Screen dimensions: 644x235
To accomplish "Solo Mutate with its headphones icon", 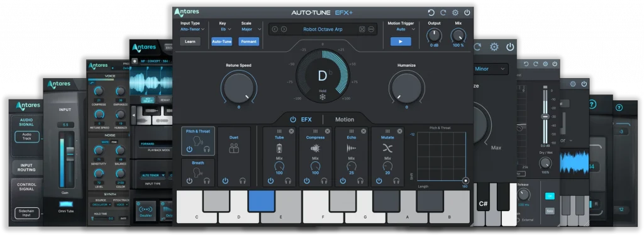I will click(396, 181).
